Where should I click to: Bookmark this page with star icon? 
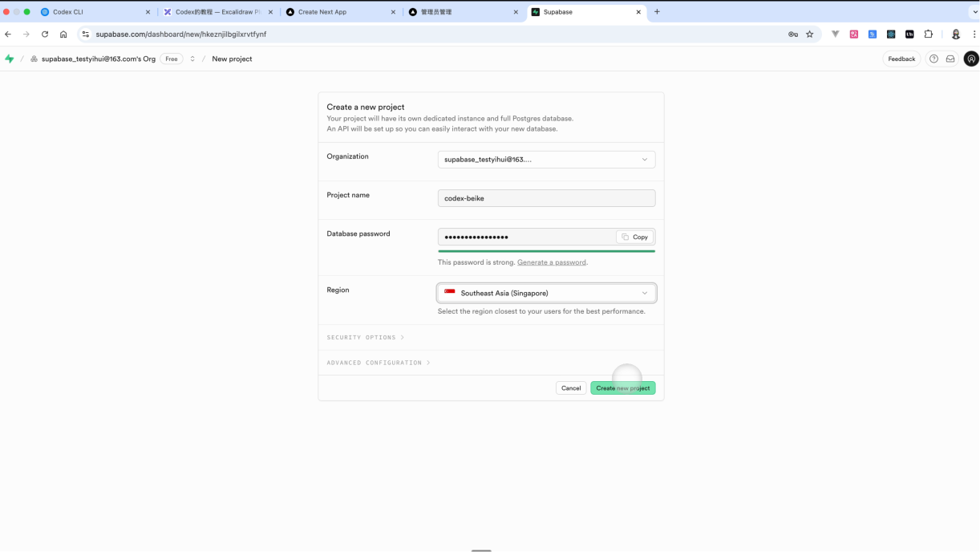[x=809, y=34]
